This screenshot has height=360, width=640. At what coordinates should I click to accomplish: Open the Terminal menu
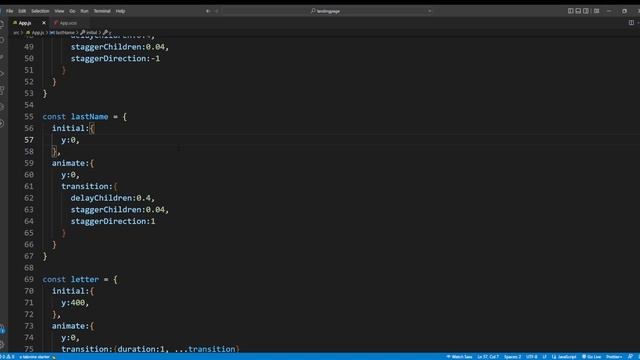(102, 11)
